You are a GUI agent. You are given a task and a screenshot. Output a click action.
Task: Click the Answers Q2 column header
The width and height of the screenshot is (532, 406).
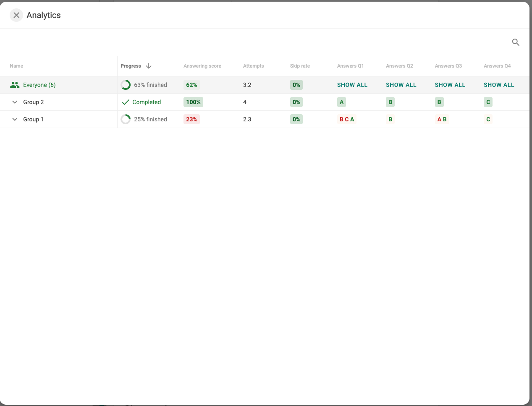pyautogui.click(x=399, y=66)
